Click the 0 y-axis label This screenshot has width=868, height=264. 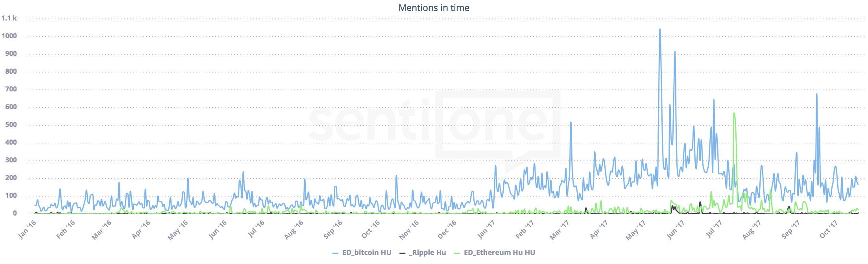click(x=15, y=213)
